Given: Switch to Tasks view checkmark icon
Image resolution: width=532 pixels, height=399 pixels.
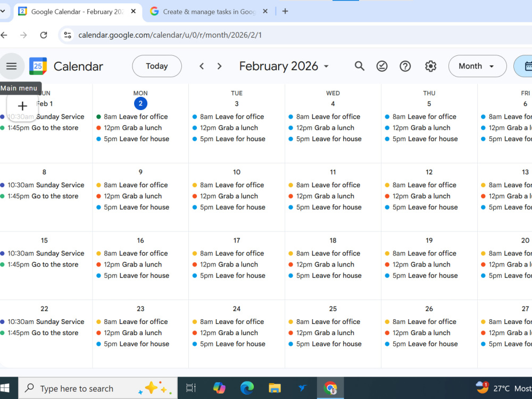Looking at the screenshot, I should 382,66.
